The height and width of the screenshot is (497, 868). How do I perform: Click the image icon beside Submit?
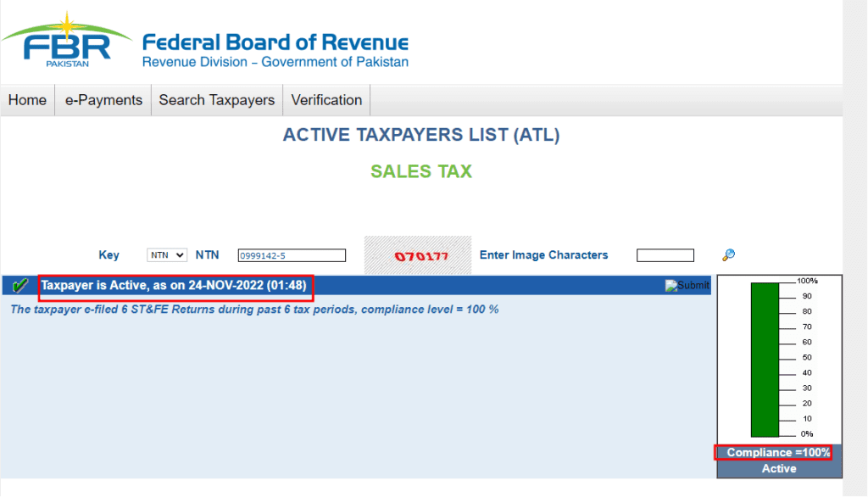click(x=670, y=285)
